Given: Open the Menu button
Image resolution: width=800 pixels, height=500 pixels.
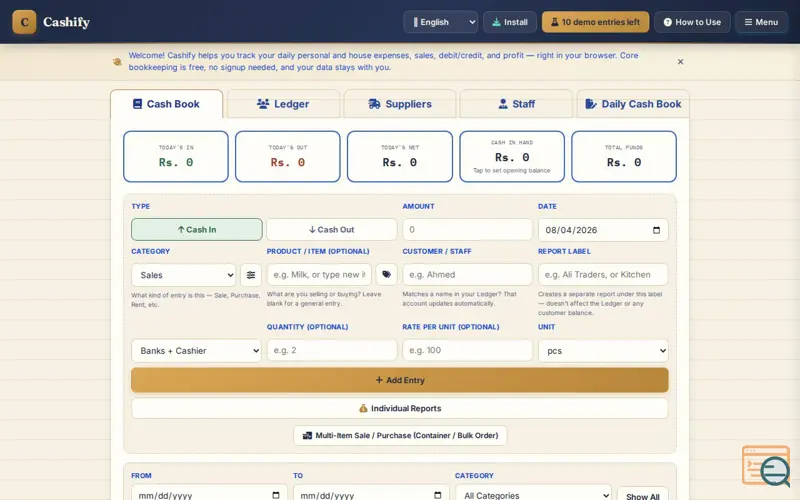Looking at the screenshot, I should (761, 22).
